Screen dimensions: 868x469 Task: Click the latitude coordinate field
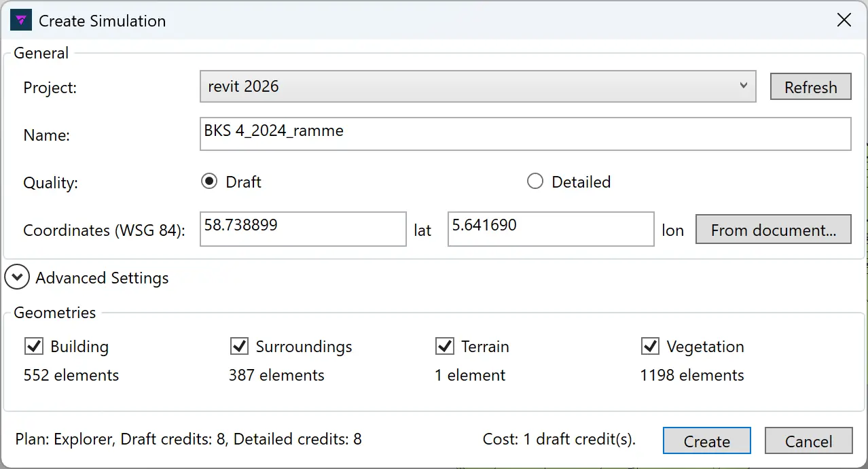pos(303,229)
